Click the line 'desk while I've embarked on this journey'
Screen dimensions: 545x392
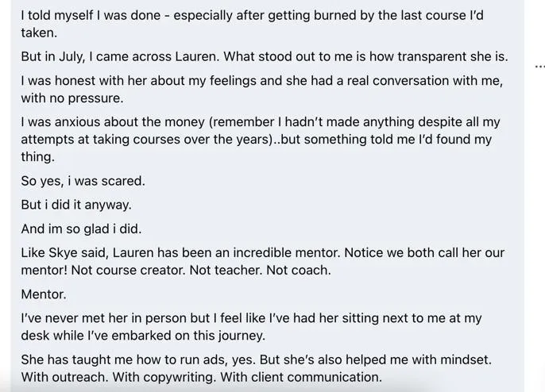coord(143,336)
